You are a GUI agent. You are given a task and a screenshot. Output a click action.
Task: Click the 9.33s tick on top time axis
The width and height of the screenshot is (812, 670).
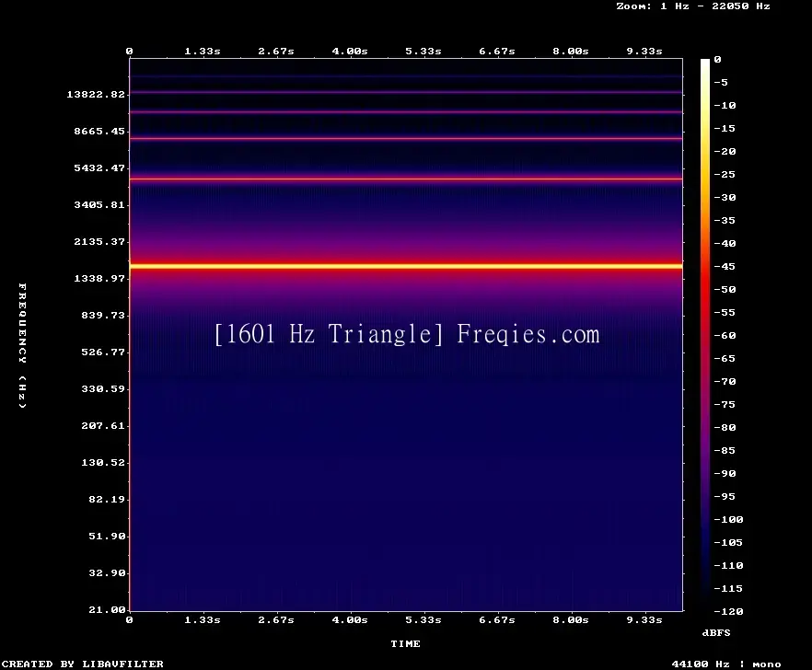pos(644,52)
